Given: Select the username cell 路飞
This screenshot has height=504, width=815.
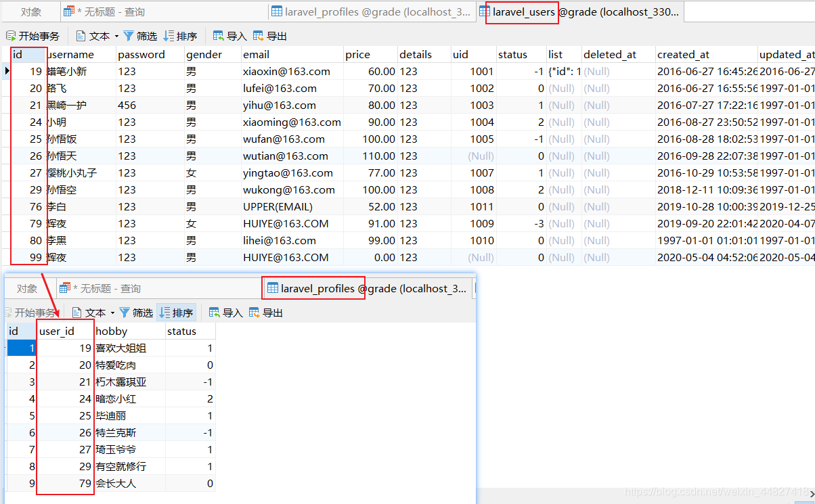Looking at the screenshot, I should [81, 88].
